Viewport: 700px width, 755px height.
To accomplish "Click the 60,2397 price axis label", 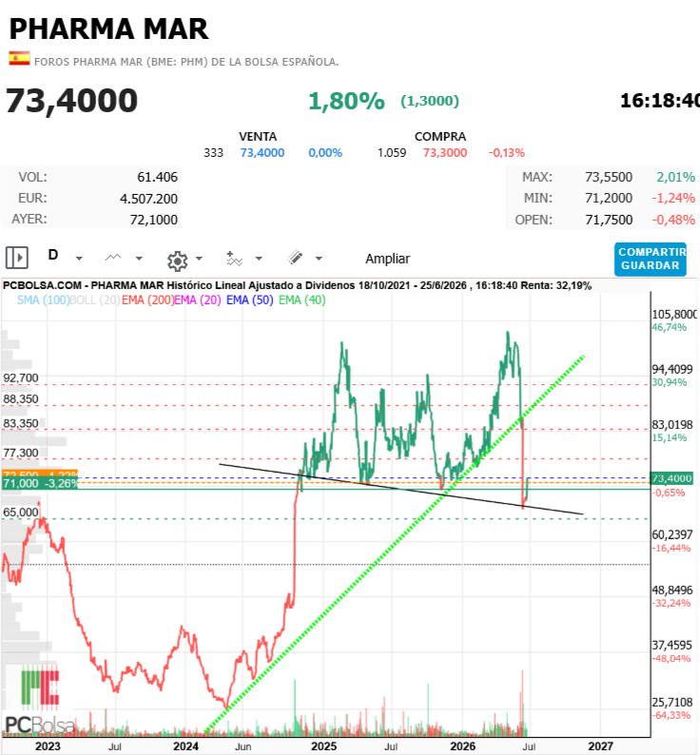I will coord(672,535).
